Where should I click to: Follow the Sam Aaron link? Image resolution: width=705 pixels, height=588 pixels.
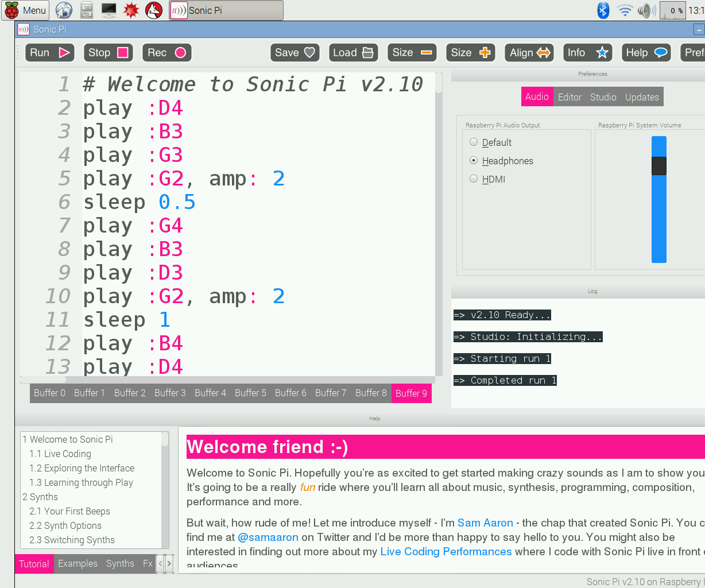pos(485,523)
